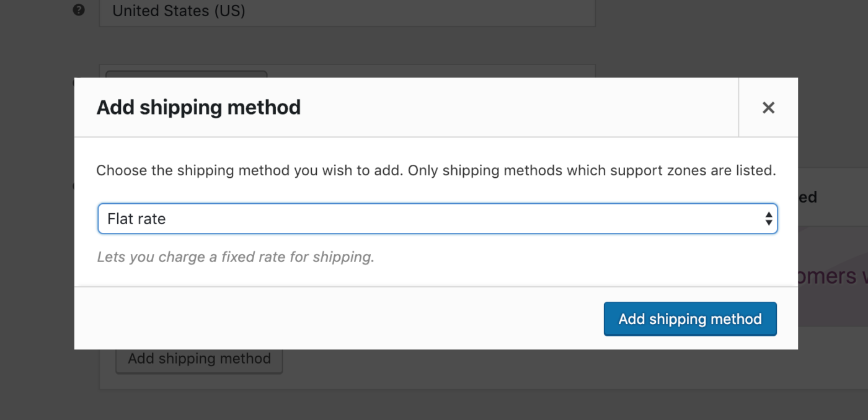Click the italic Flat rate description text
Screen dimensions: 868x420
235,256
